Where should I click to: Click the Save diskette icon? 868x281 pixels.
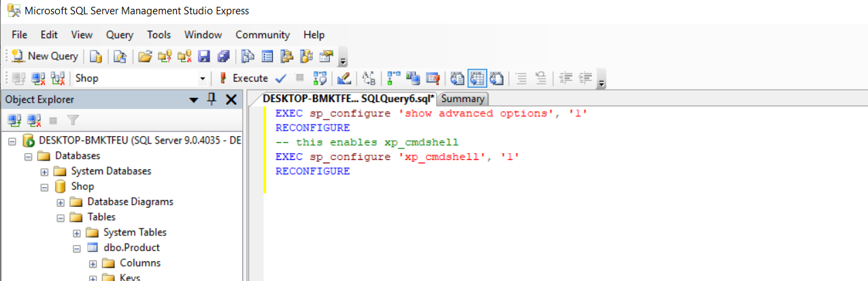coord(203,56)
